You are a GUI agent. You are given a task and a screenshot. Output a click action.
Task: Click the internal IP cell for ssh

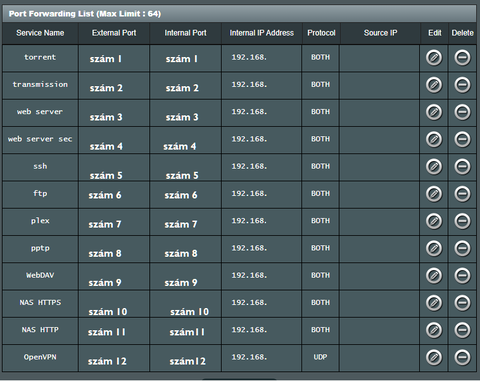(x=261, y=167)
